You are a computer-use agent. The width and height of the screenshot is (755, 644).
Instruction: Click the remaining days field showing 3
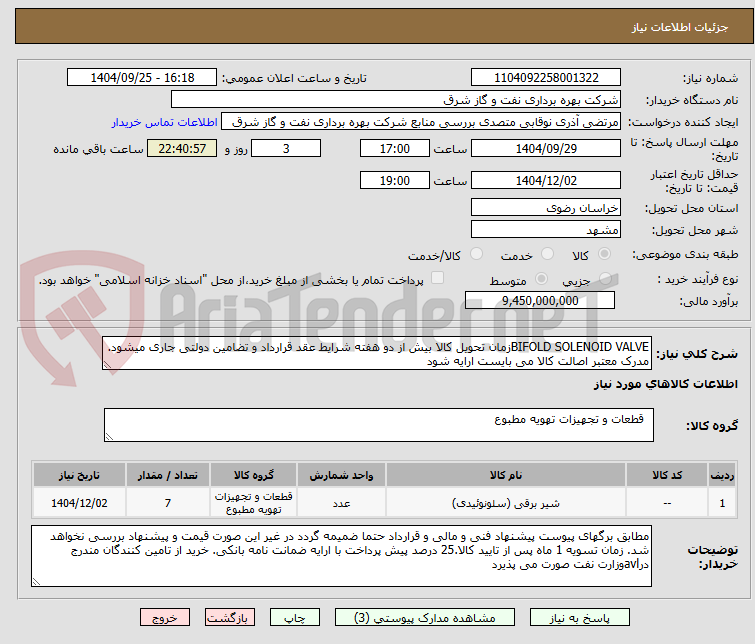(286, 148)
